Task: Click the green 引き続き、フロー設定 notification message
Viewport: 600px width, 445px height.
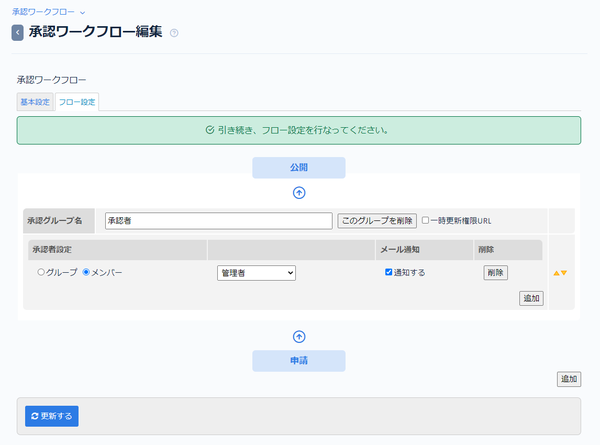Action: coord(299,130)
